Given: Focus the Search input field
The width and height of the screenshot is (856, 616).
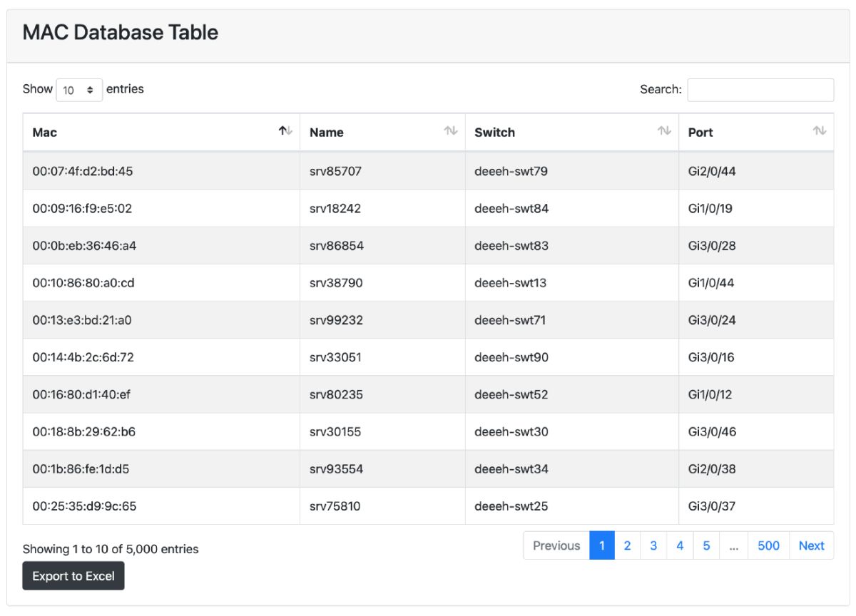Looking at the screenshot, I should [x=760, y=90].
